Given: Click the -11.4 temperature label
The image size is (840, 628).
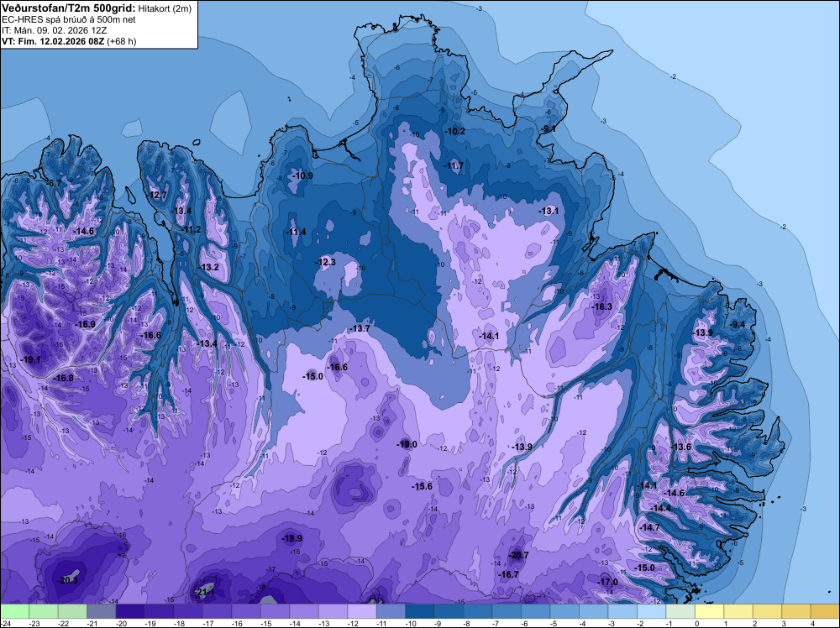Looking at the screenshot, I should click(x=297, y=232).
